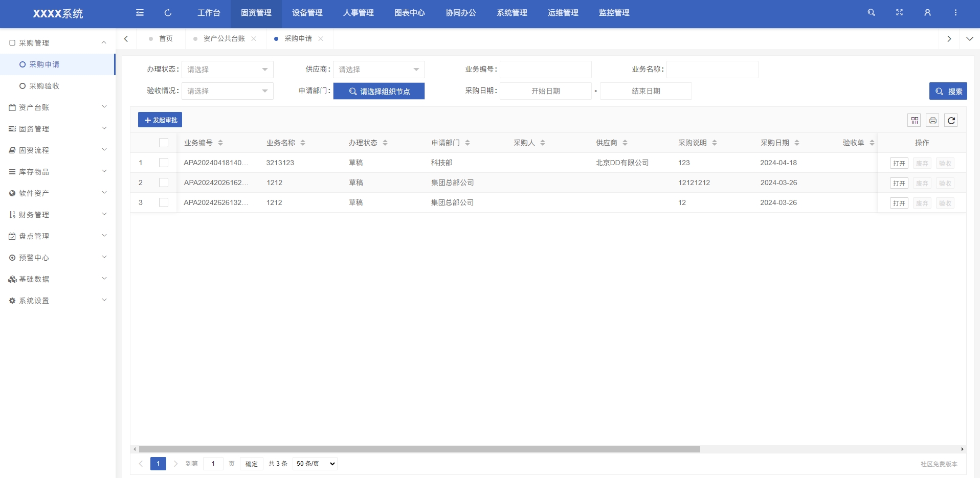Image resolution: width=980 pixels, height=478 pixels.
Task: Open the 协同办公 top menu
Action: [x=461, y=13]
